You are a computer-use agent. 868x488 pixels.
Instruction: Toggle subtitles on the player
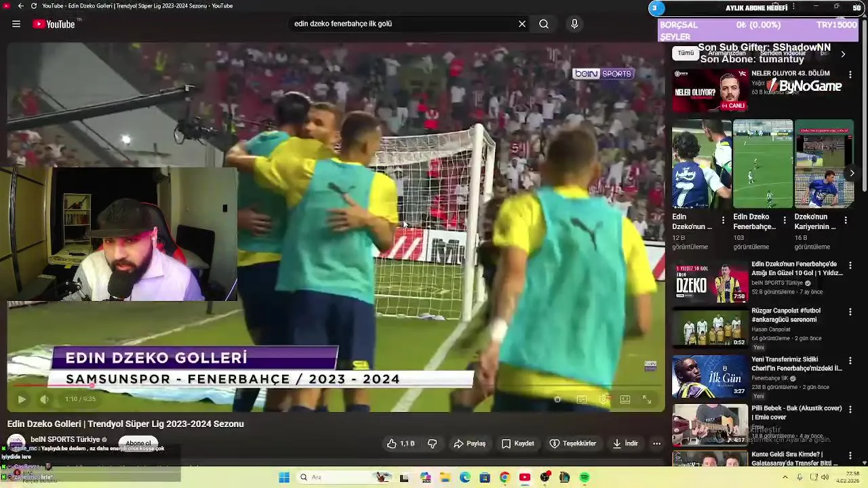(x=582, y=400)
